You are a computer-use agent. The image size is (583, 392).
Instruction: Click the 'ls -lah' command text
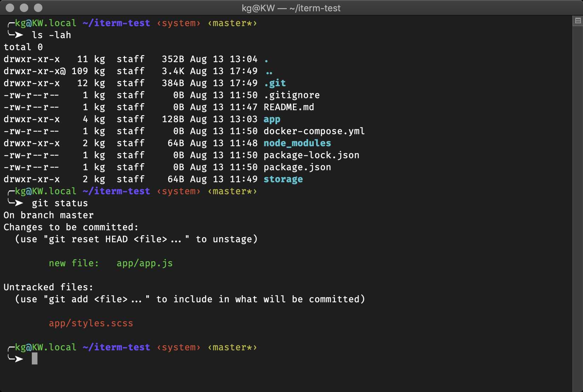[x=52, y=35]
